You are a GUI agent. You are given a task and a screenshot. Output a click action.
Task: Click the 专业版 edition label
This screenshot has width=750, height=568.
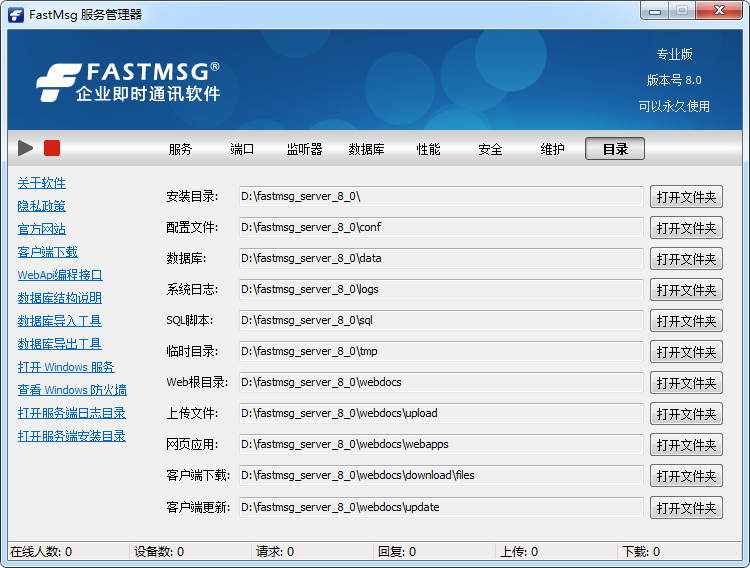pos(674,54)
